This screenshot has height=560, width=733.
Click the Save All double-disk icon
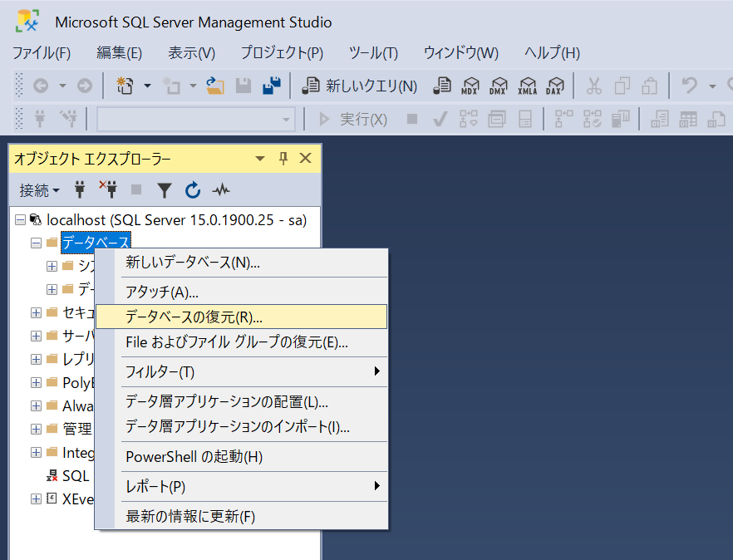click(272, 86)
